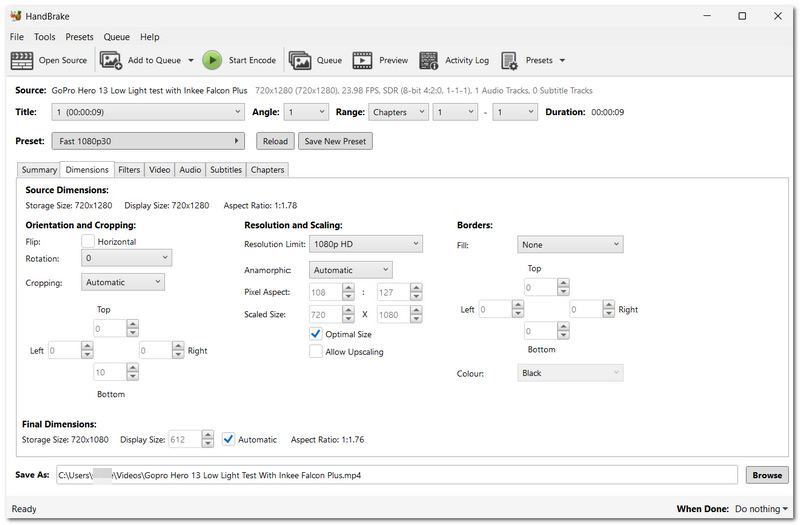Open the File menu

(x=17, y=37)
